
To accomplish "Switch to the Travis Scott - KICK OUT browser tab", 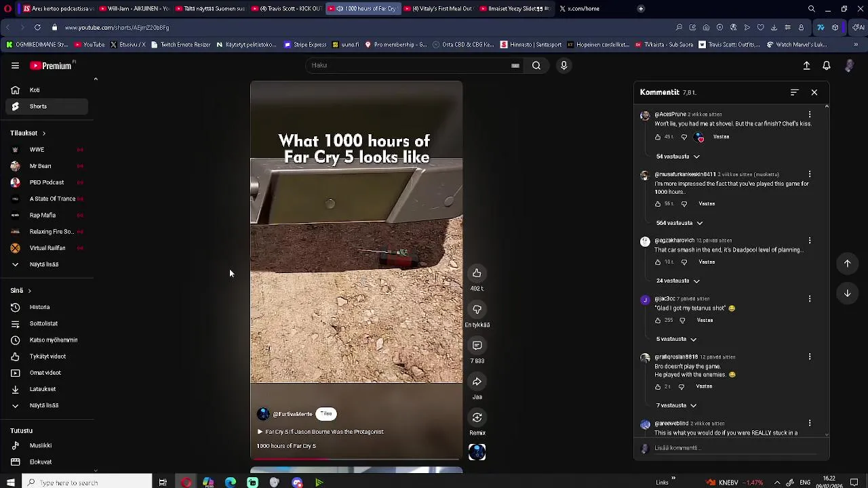I will 285,9.
